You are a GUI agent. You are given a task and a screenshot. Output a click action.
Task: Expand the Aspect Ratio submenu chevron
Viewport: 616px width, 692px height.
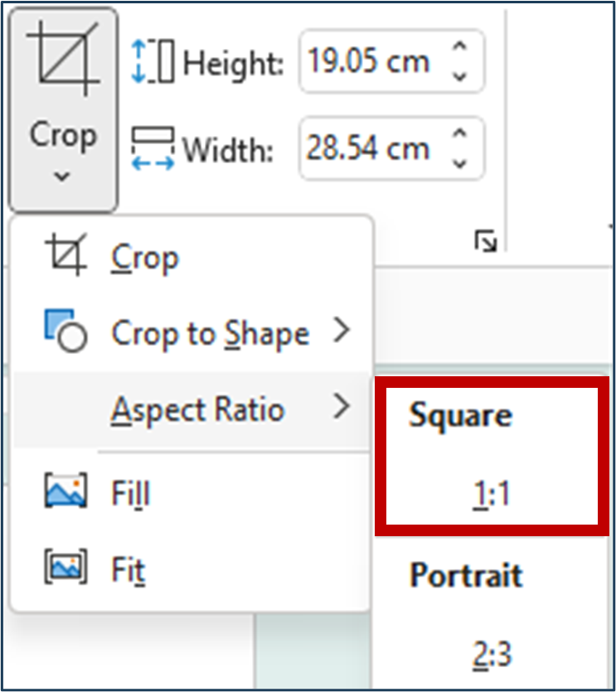[342, 405]
